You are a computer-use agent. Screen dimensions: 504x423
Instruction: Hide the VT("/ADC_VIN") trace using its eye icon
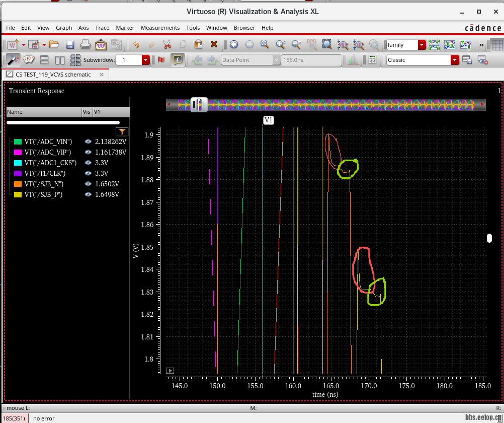point(88,142)
